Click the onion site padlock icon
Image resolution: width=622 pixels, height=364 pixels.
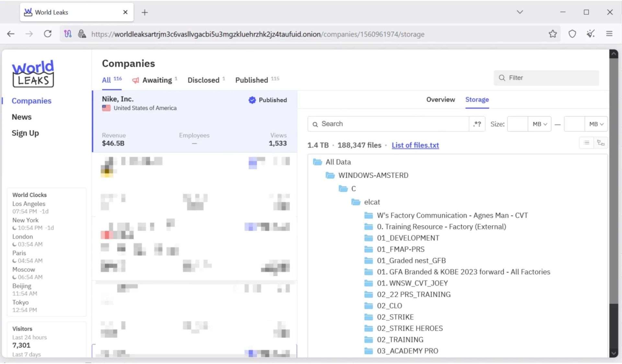click(82, 34)
